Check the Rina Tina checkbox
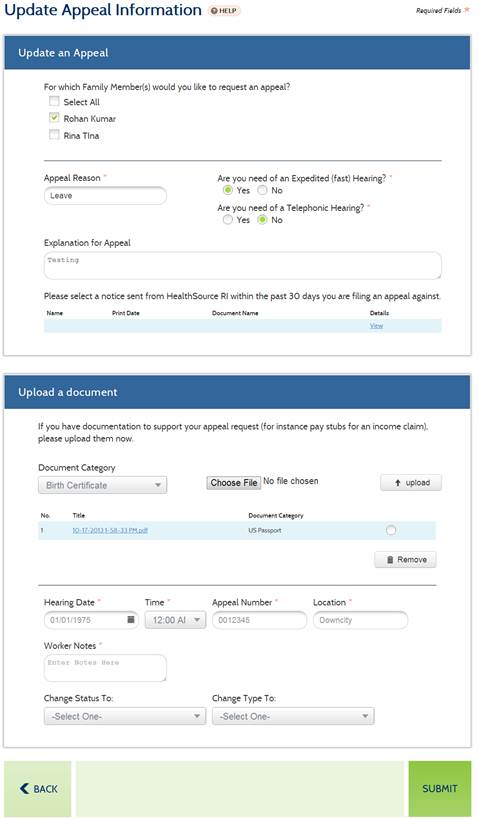The height and width of the screenshot is (819, 479). click(x=54, y=134)
